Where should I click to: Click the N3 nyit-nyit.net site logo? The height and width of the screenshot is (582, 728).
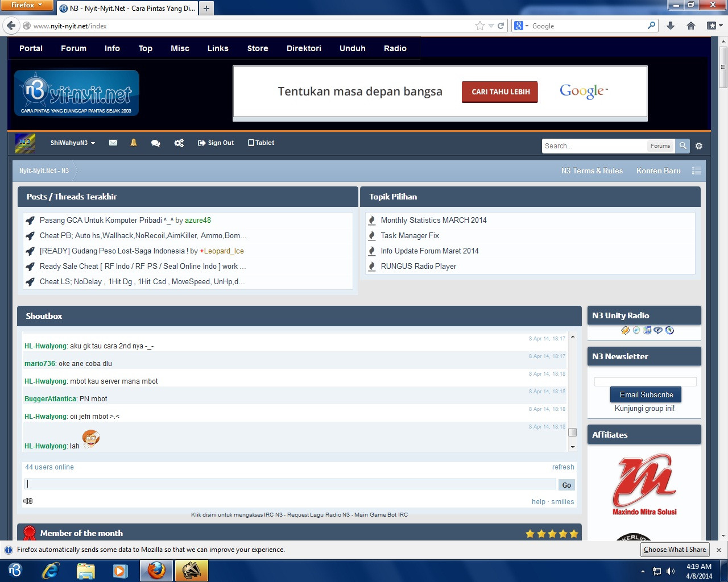click(76, 93)
